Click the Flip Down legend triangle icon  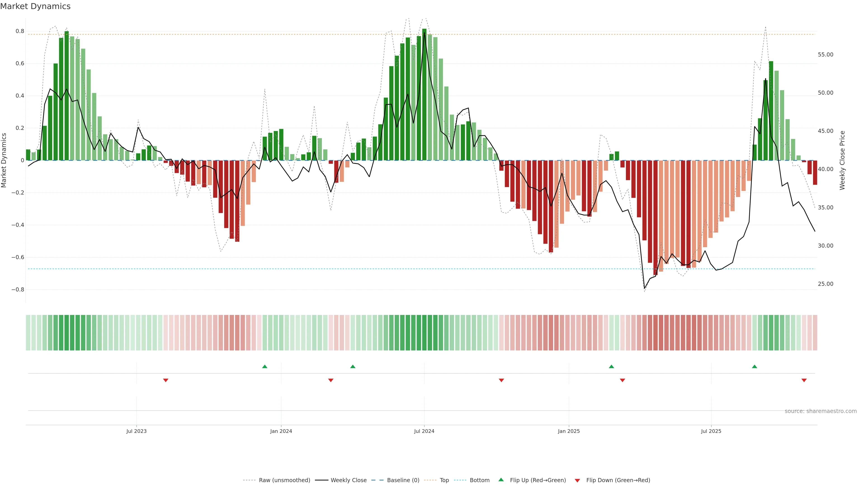(x=577, y=480)
